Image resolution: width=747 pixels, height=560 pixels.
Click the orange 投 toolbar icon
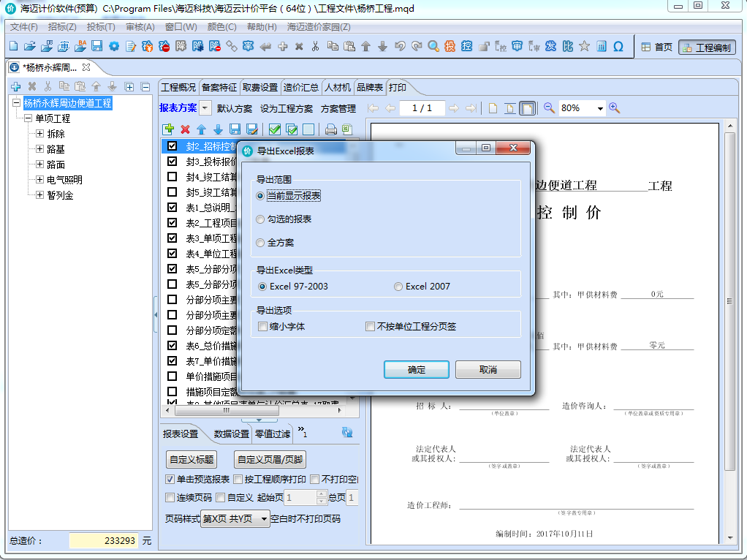[450, 46]
